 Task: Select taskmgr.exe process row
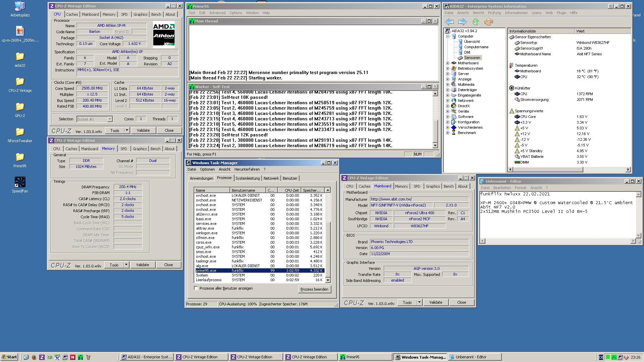click(x=260, y=261)
